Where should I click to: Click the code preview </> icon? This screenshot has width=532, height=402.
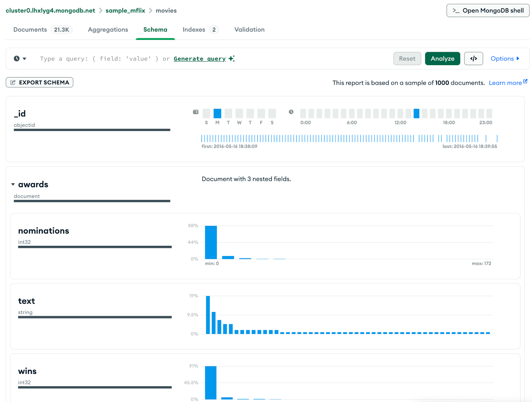pos(473,58)
